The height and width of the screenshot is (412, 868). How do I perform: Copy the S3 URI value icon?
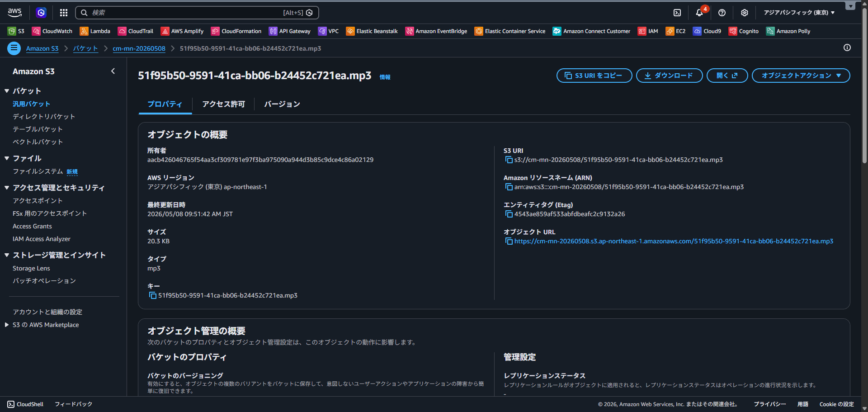click(x=509, y=160)
